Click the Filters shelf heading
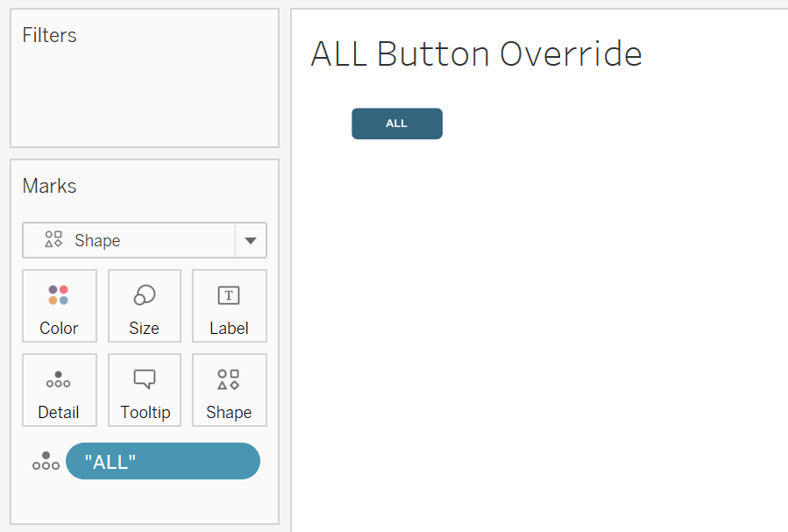Image resolution: width=788 pixels, height=532 pixels. click(x=49, y=35)
